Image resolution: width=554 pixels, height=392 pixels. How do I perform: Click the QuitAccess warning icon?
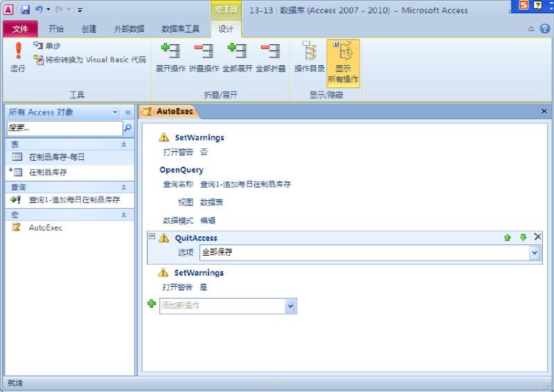point(164,238)
